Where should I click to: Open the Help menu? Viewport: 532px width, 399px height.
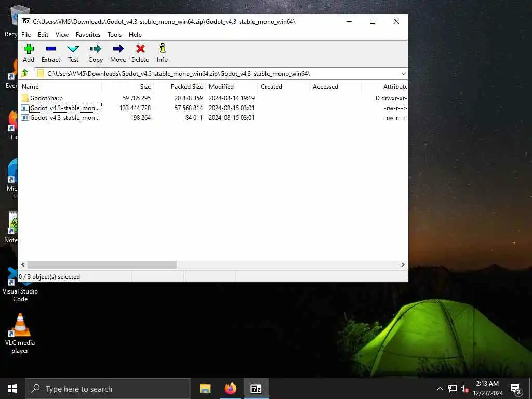coord(135,35)
